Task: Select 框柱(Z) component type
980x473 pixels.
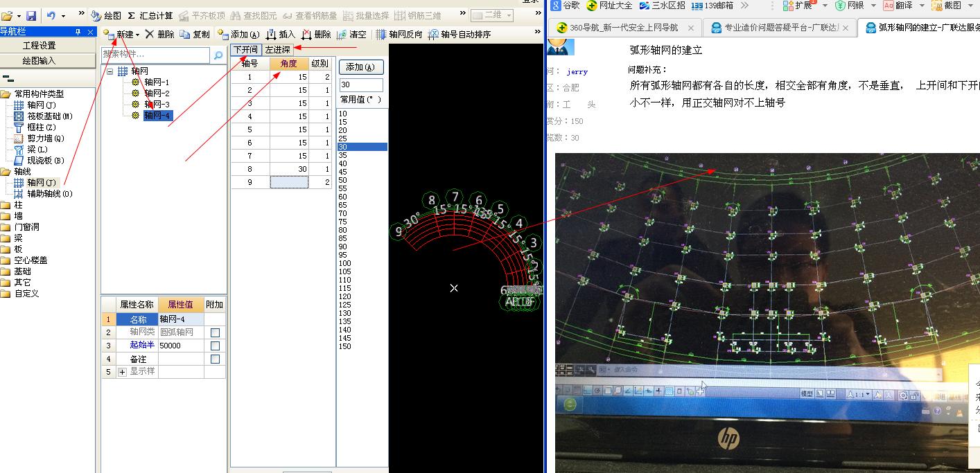Action: point(35,127)
